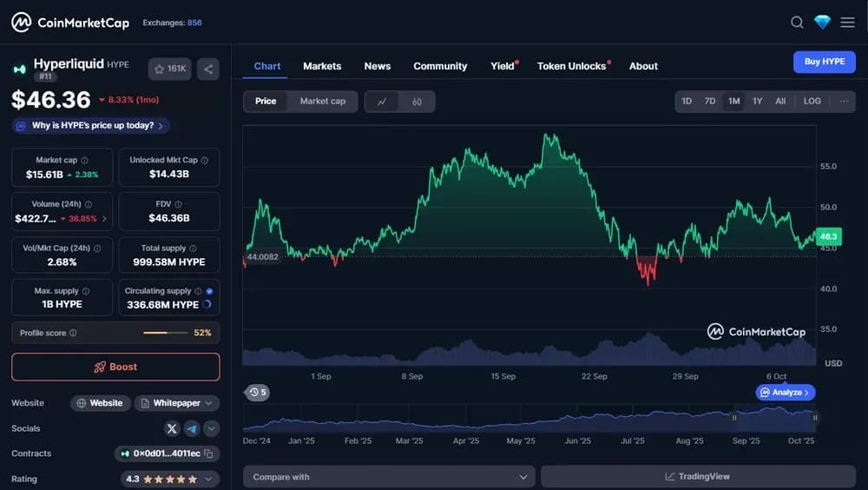
Task: Open the hamburger menu icon
Action: [x=847, y=23]
